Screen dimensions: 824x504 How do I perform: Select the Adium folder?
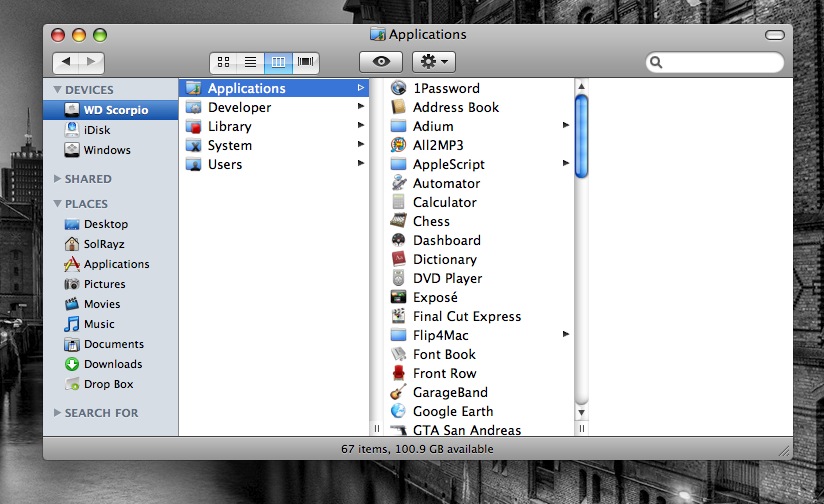coord(398,126)
